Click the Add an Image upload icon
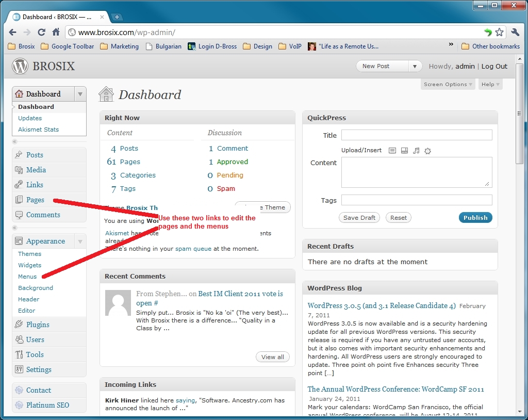The image size is (528, 420). 392,151
